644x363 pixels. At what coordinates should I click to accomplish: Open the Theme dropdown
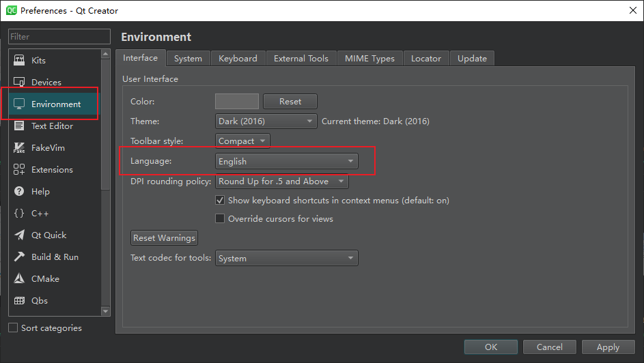coord(266,121)
